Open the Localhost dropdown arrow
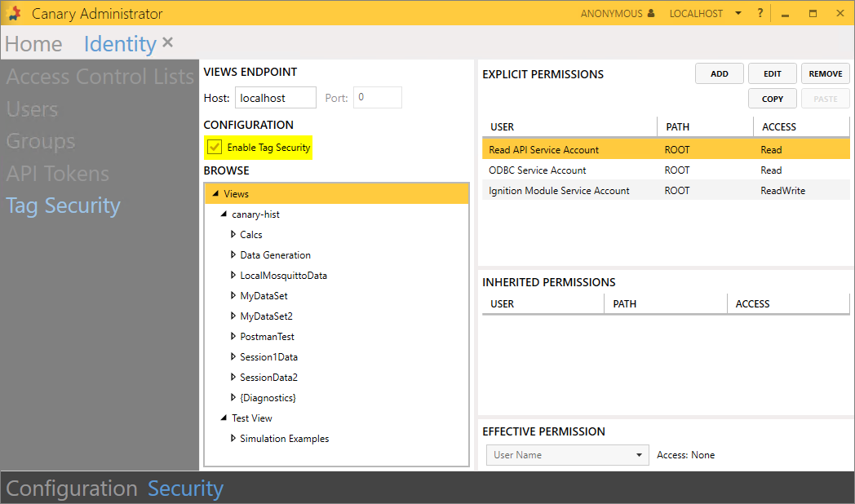Viewport: 855px width, 504px height. 738,14
